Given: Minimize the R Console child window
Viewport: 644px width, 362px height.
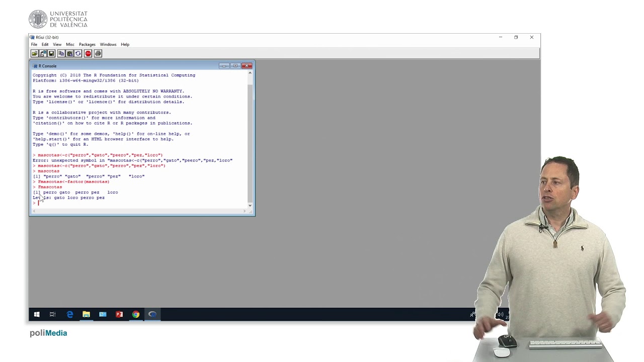Looking at the screenshot, I should [x=224, y=66].
